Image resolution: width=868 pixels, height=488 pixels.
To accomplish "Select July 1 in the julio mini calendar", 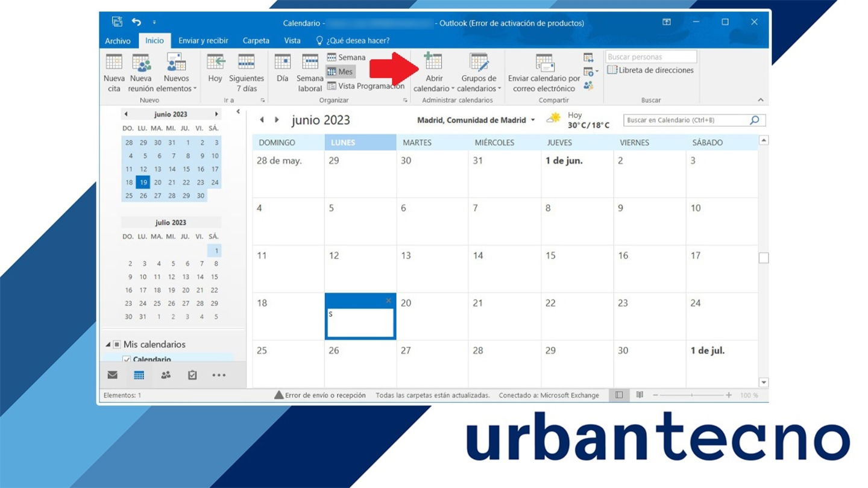I will [x=215, y=250].
